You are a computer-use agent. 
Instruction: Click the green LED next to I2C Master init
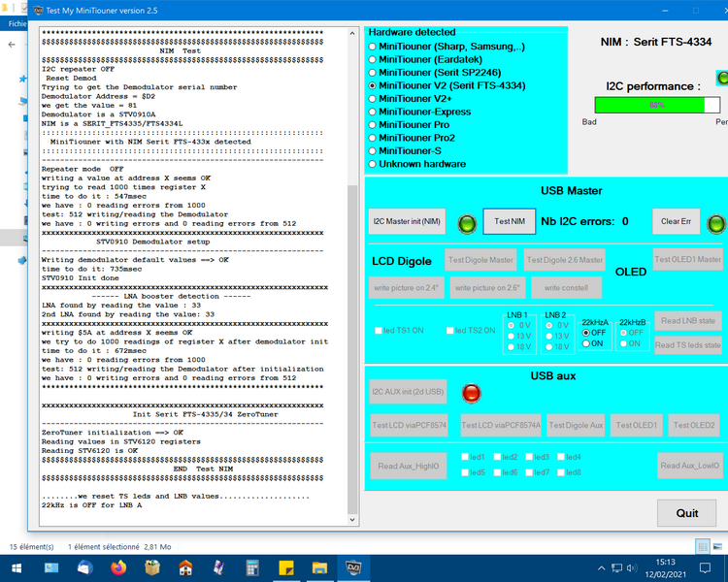(x=467, y=224)
